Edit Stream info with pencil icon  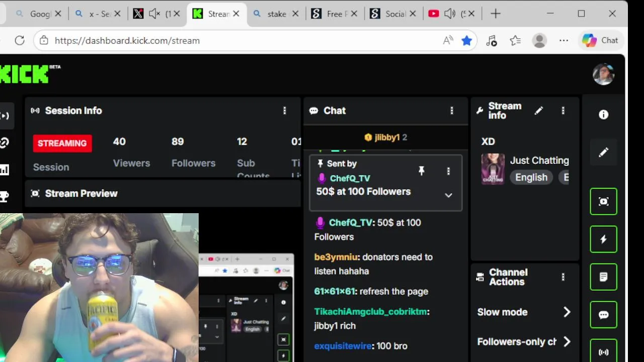(539, 111)
